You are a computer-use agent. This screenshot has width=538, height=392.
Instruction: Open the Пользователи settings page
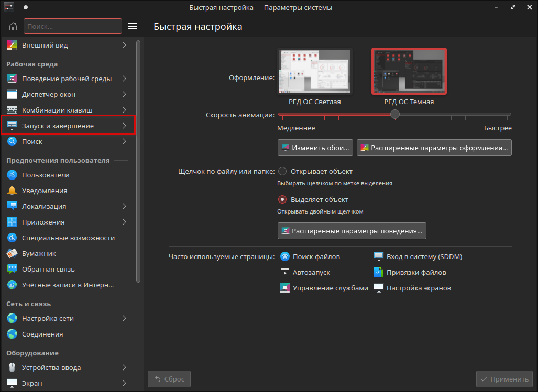[x=68, y=175]
